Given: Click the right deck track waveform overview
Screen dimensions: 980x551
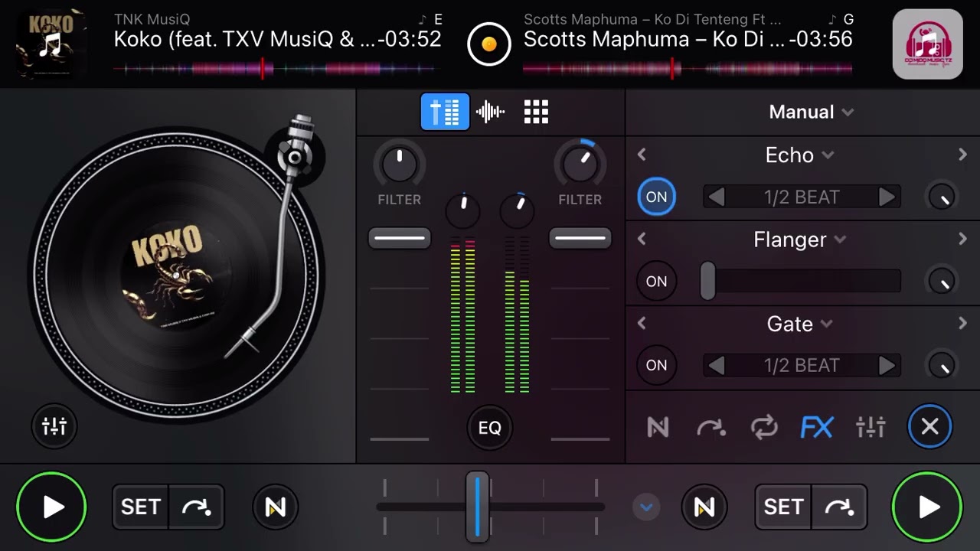Looking at the screenshot, I should click(x=688, y=69).
